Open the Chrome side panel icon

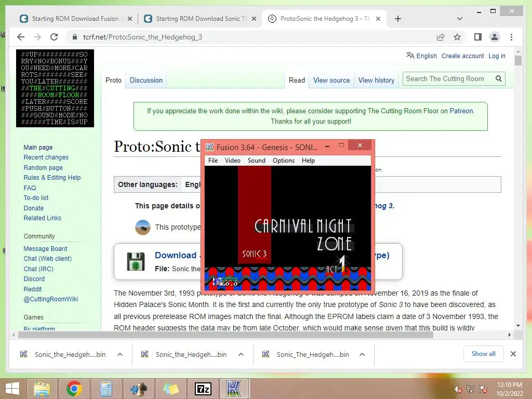point(478,37)
